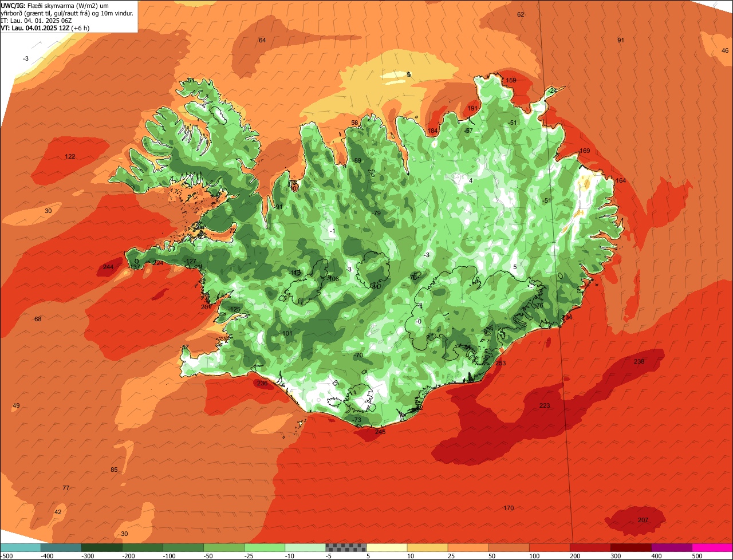Click the flux value '-79' on the map
The height and width of the screenshot is (560, 733).
point(376,213)
